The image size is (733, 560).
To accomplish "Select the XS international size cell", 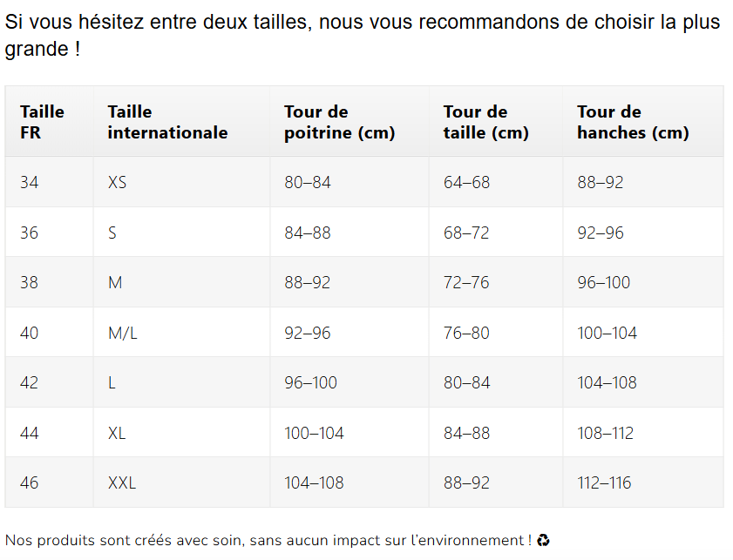I will click(x=117, y=183).
